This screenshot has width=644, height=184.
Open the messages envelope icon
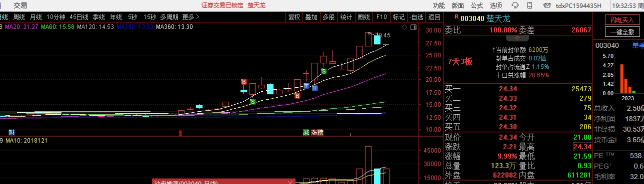546,5
